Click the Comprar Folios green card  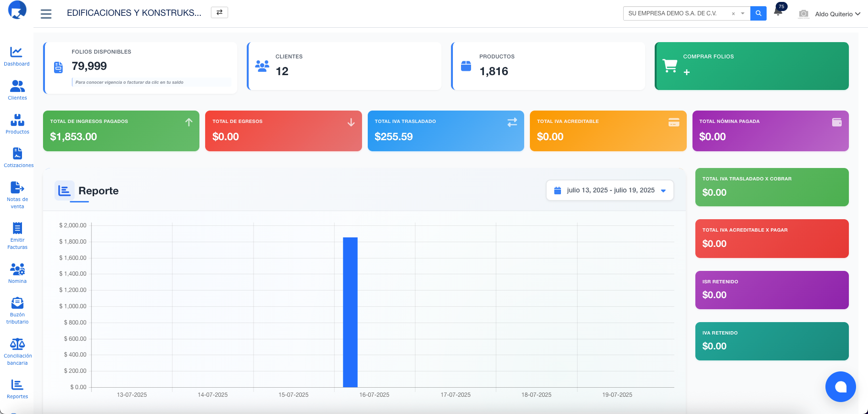751,66
